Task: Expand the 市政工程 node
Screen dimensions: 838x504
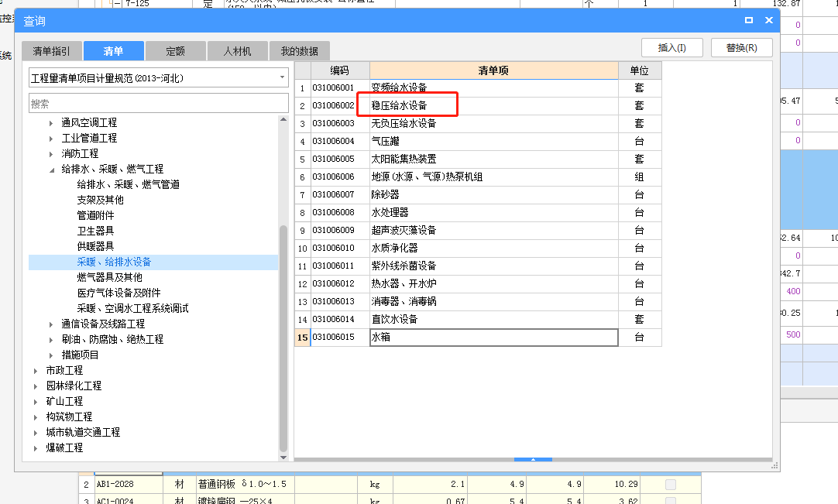Action: point(36,371)
